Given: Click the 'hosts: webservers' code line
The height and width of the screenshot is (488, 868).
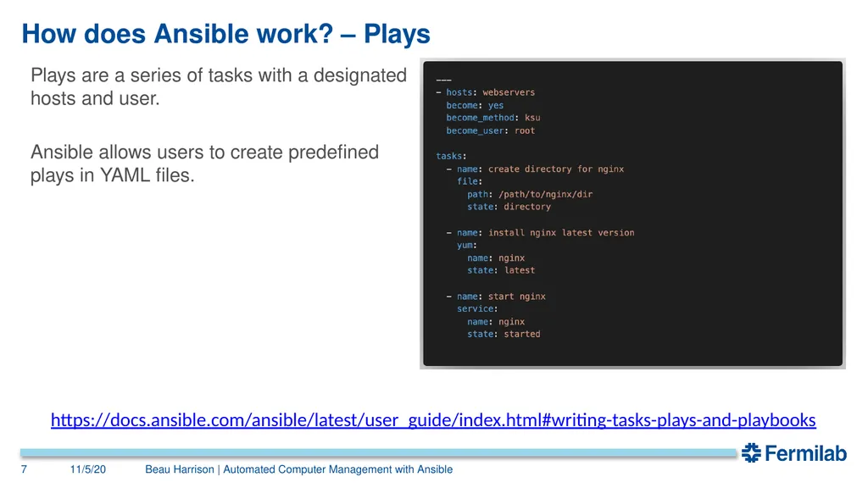Looking at the screenshot, I should coord(486,92).
